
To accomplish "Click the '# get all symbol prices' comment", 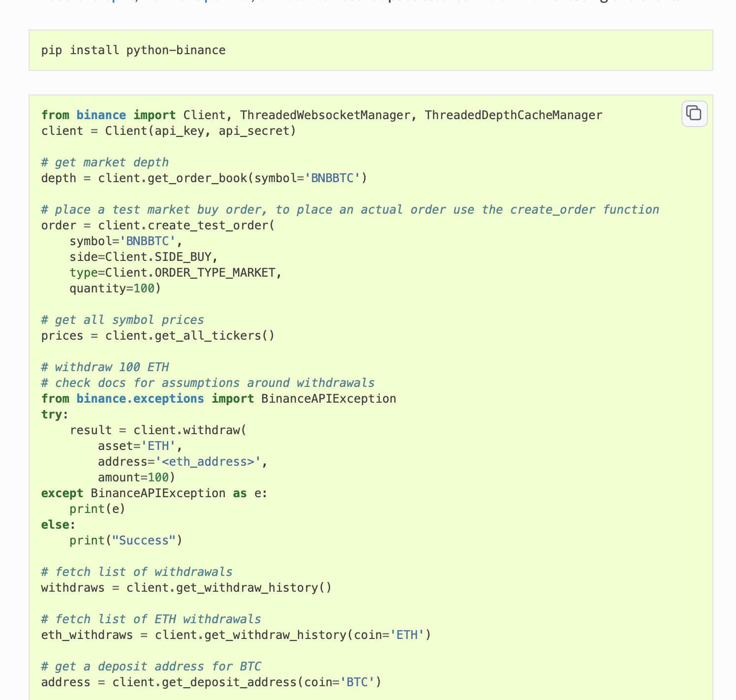I will pyautogui.click(x=123, y=320).
